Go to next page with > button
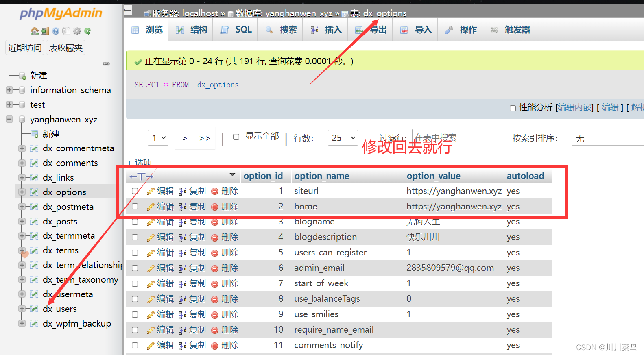The height and width of the screenshot is (355, 644). pos(184,138)
